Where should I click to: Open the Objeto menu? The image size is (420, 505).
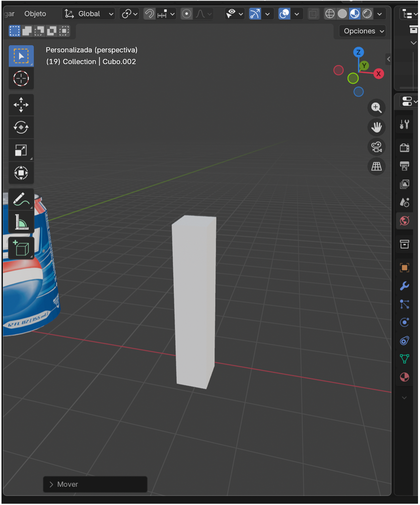[35, 14]
